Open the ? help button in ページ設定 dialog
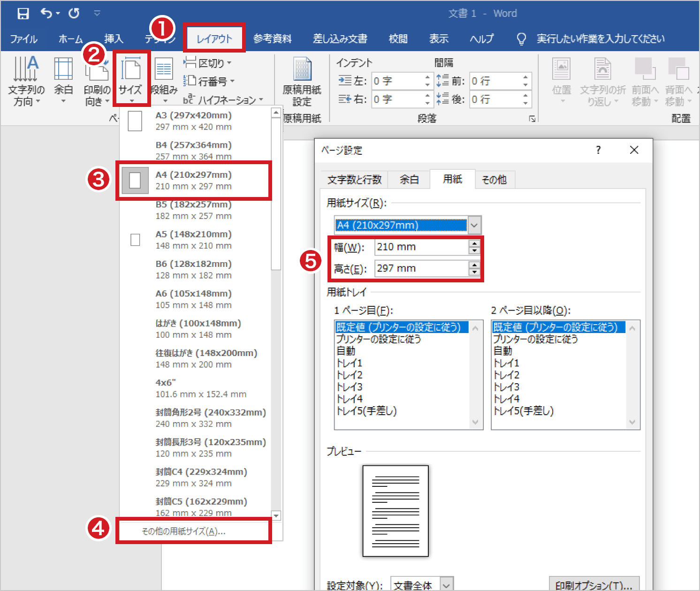Screen dimensions: 700x591 click(x=598, y=150)
